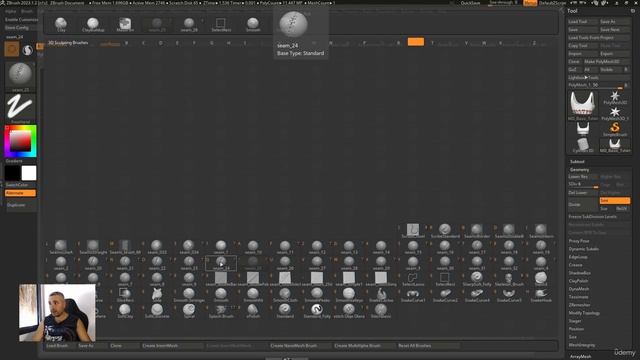Toggle the Smt option beside Divide

point(615,200)
